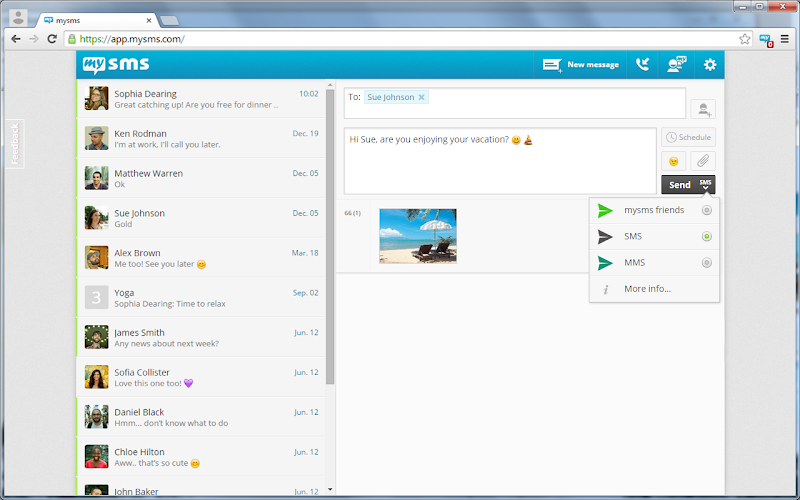Open the Yoga group conversation
Viewport: 800px width, 500px height.
(x=201, y=298)
